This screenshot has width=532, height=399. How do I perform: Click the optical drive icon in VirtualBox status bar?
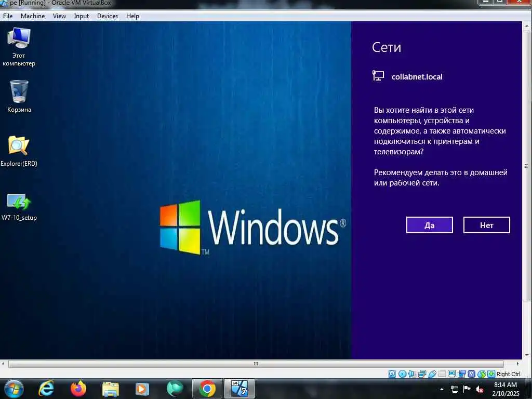tap(403, 374)
